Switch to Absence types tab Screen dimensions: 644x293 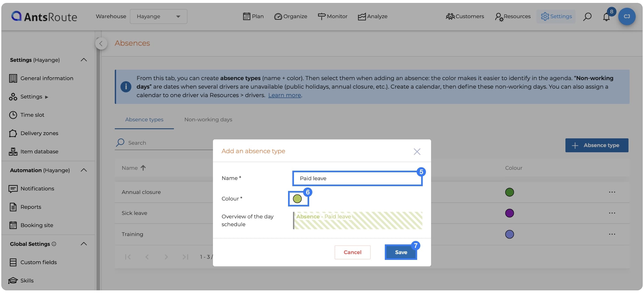[x=144, y=120]
